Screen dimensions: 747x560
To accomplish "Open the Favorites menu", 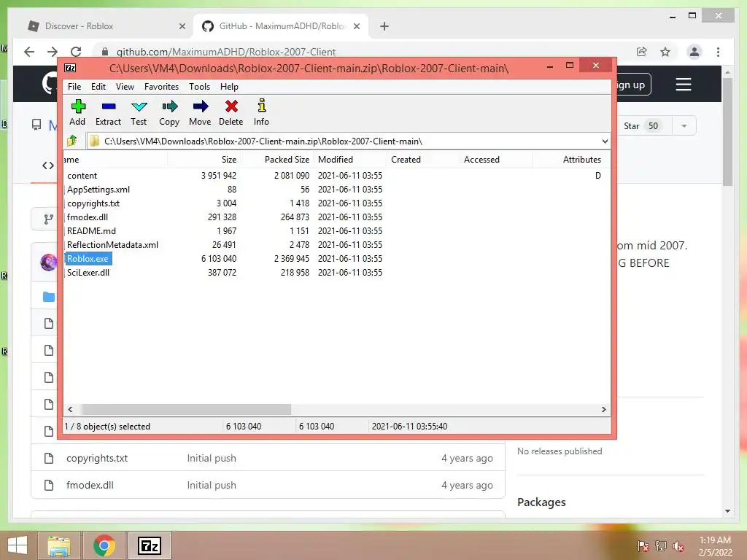I will click(161, 87).
